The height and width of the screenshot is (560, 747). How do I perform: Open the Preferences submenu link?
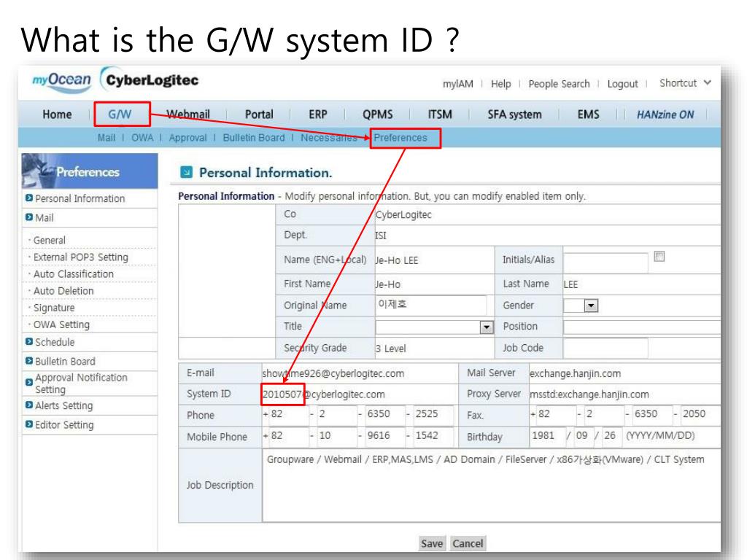click(400, 138)
